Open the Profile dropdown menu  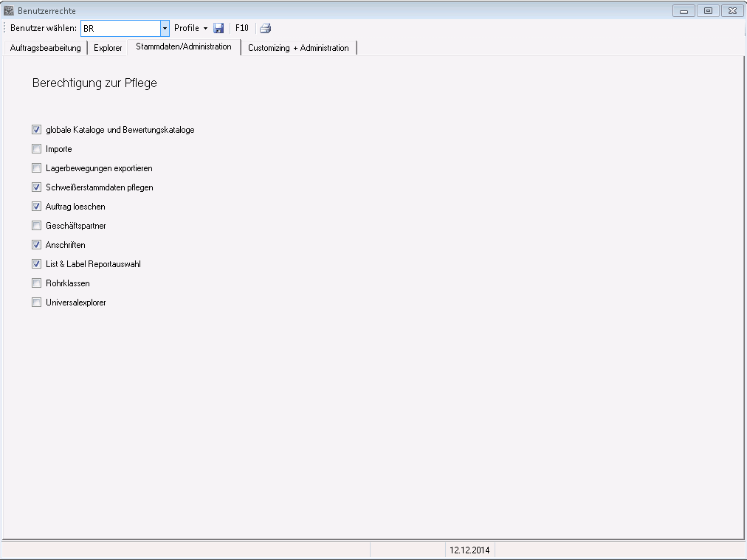pyautogui.click(x=190, y=28)
